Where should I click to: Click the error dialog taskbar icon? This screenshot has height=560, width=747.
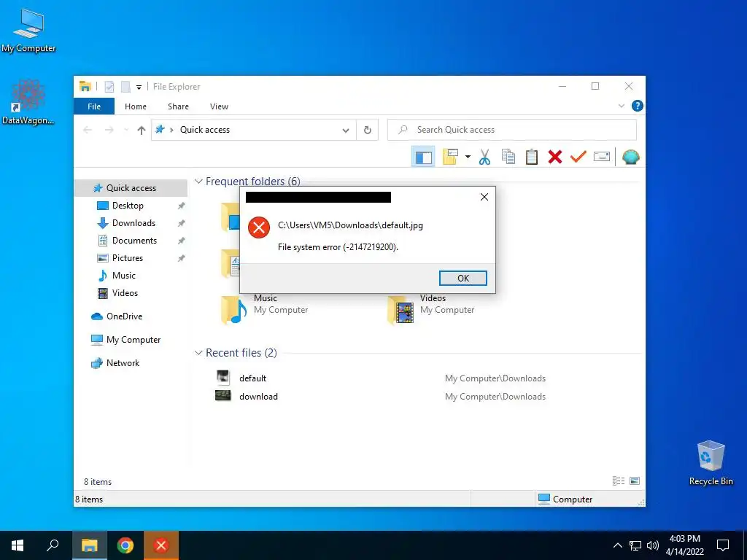pos(161,545)
